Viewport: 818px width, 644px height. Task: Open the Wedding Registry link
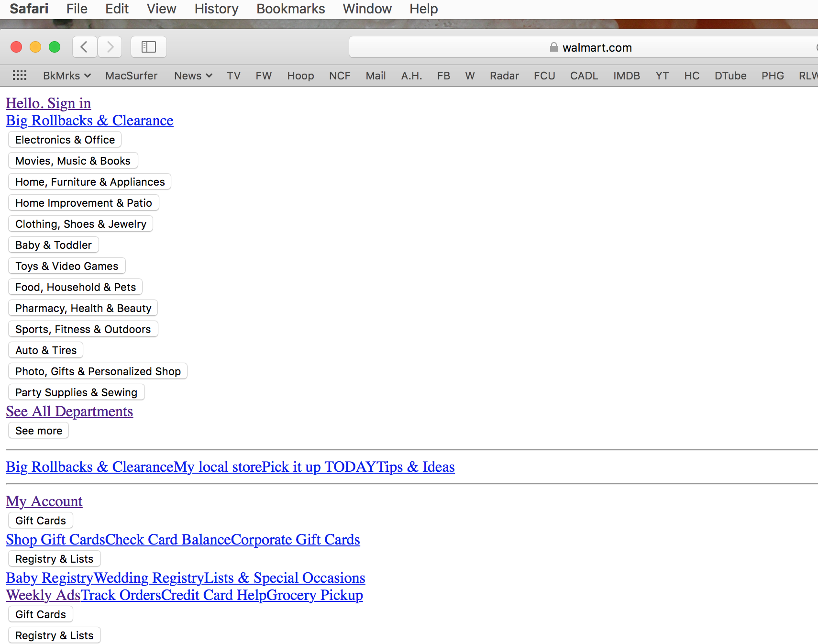click(149, 578)
